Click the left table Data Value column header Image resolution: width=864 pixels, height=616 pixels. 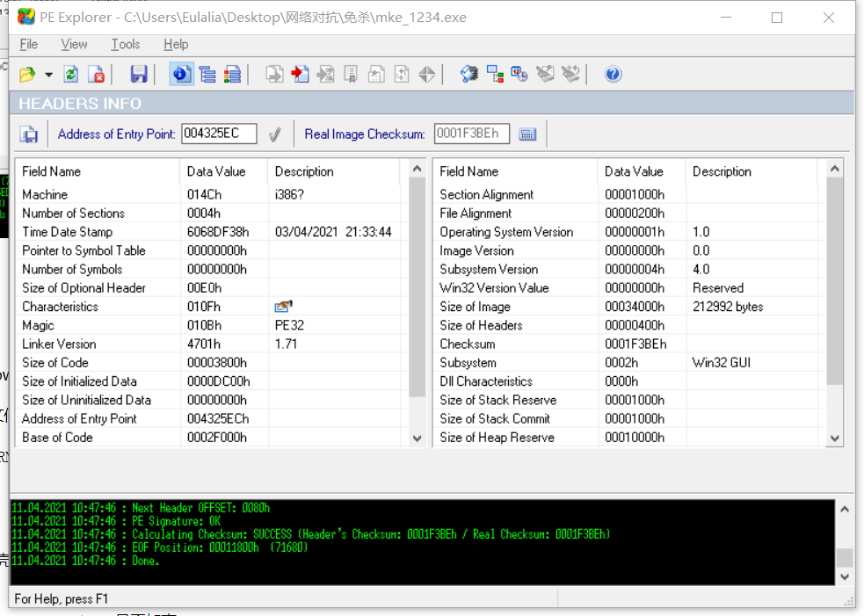click(x=224, y=171)
